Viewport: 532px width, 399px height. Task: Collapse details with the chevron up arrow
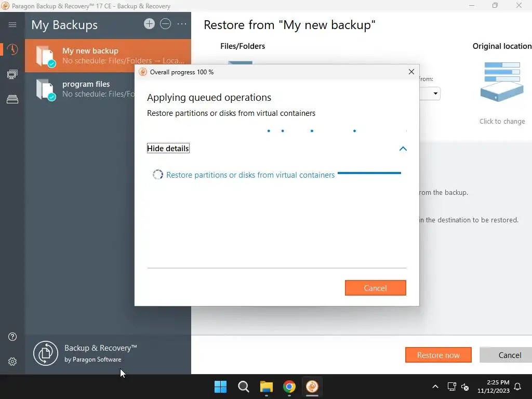[x=403, y=149]
